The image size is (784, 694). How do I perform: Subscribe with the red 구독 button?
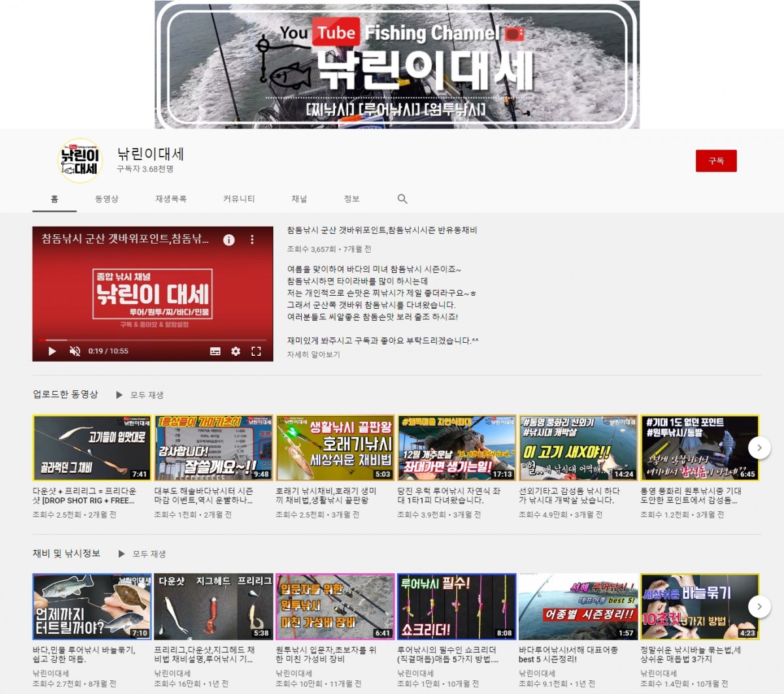pos(716,161)
